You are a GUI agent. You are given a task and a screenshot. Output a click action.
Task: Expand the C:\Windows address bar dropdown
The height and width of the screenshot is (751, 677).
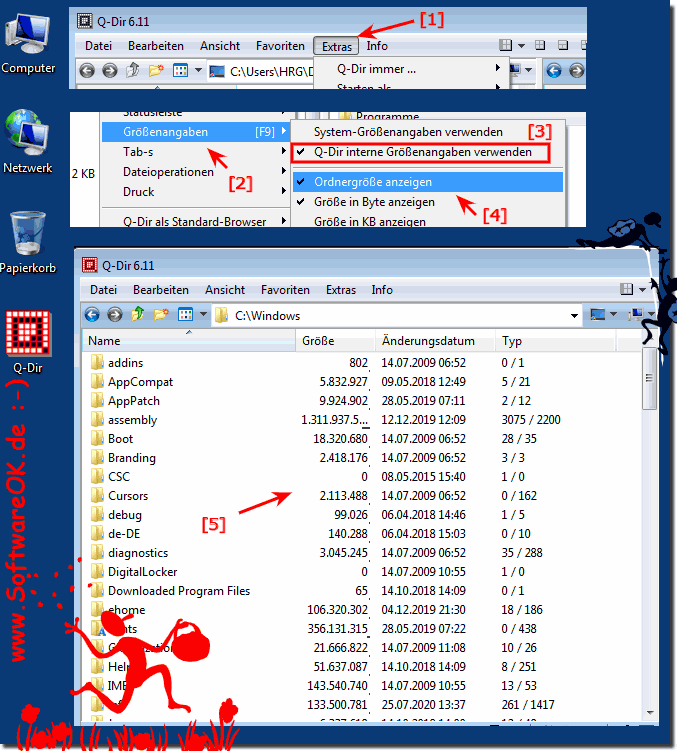[574, 316]
